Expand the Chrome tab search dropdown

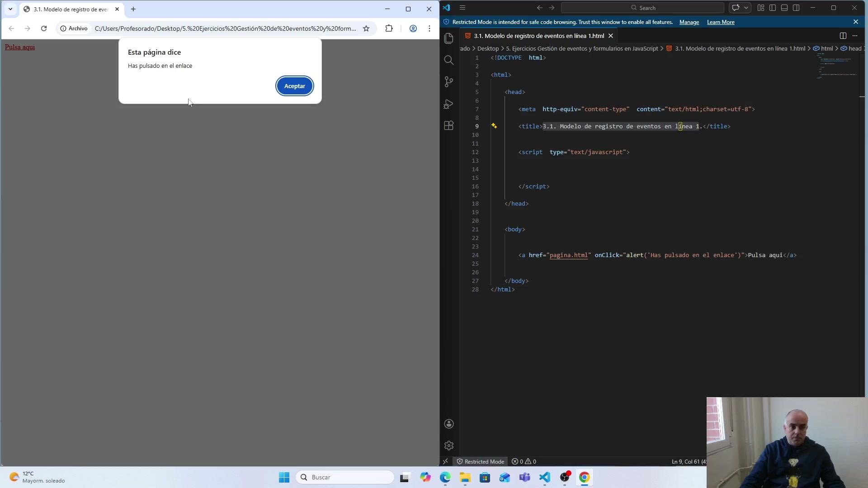10,9
